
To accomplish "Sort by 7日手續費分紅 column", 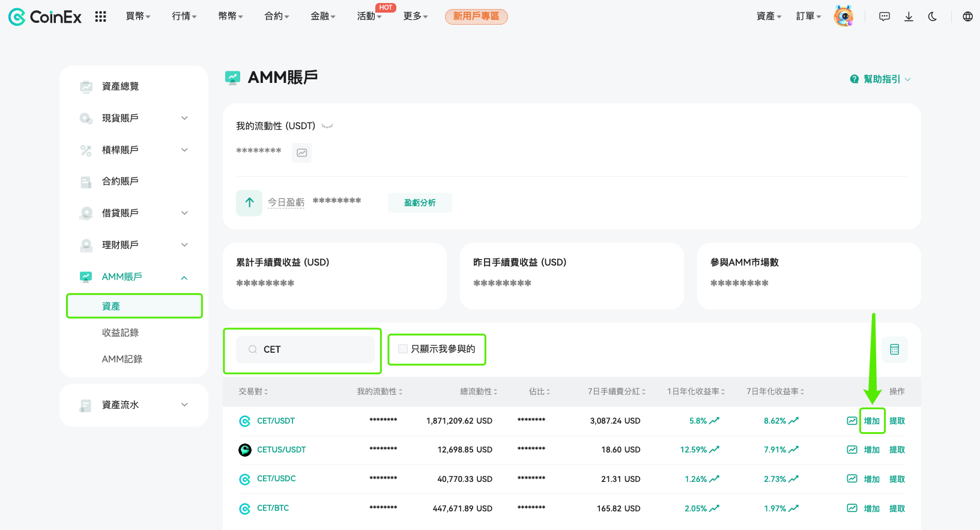I will point(617,392).
